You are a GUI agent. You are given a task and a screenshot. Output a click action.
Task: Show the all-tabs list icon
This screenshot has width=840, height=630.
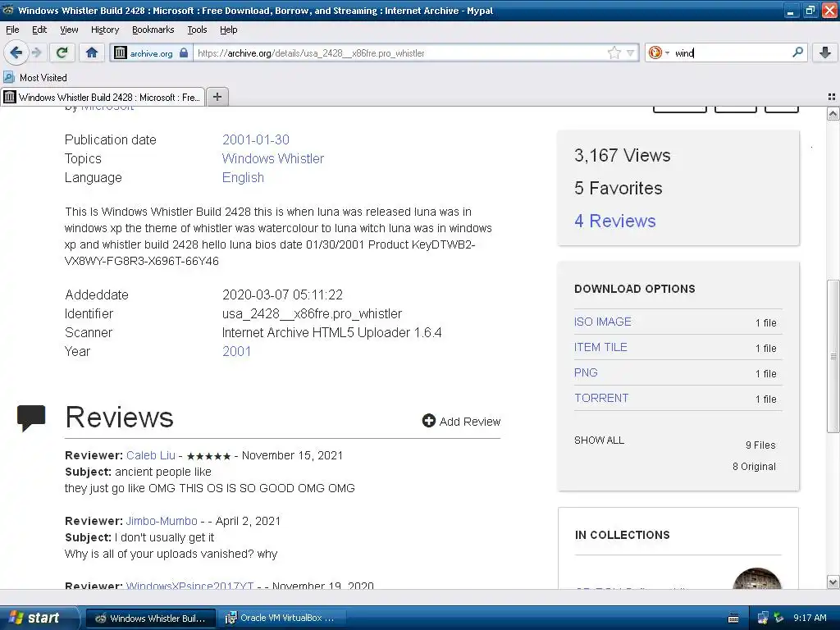[x=832, y=97]
